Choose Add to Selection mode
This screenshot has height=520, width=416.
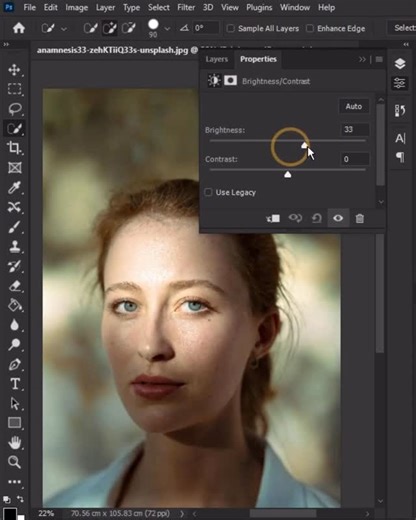coord(109,28)
